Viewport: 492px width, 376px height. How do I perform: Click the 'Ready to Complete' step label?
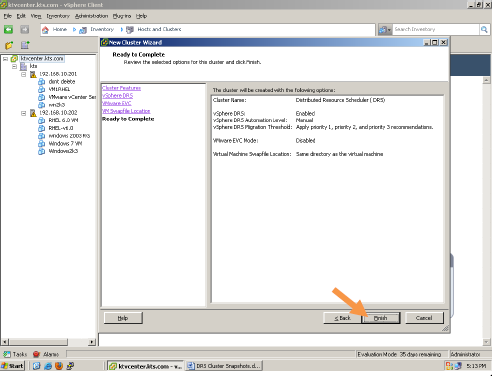point(128,119)
